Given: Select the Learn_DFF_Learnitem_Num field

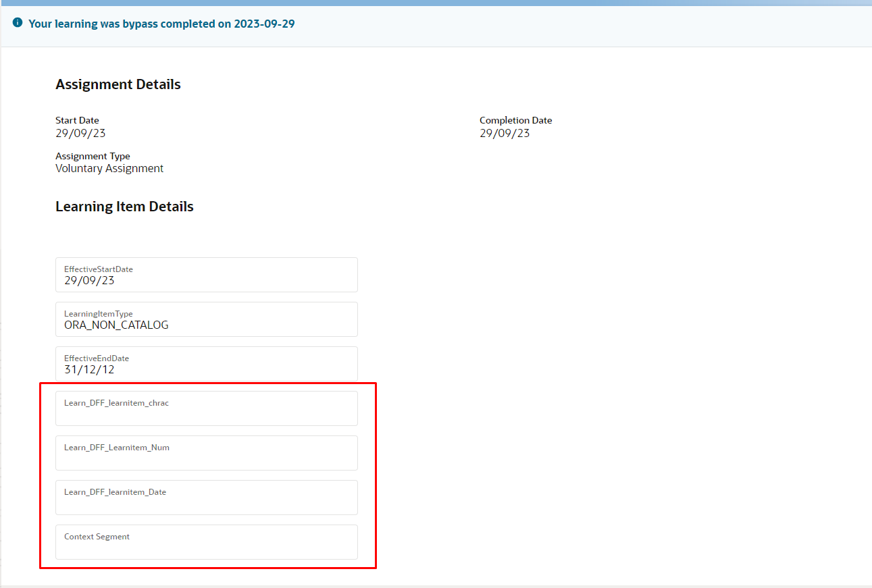Looking at the screenshot, I should (x=206, y=452).
